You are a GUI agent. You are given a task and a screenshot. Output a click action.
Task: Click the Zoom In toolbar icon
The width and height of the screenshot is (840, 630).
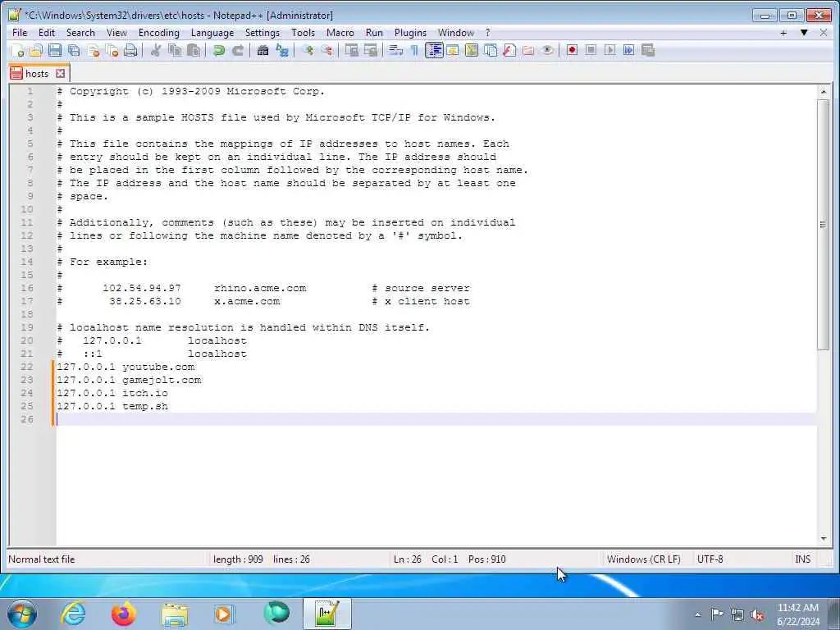pos(308,50)
